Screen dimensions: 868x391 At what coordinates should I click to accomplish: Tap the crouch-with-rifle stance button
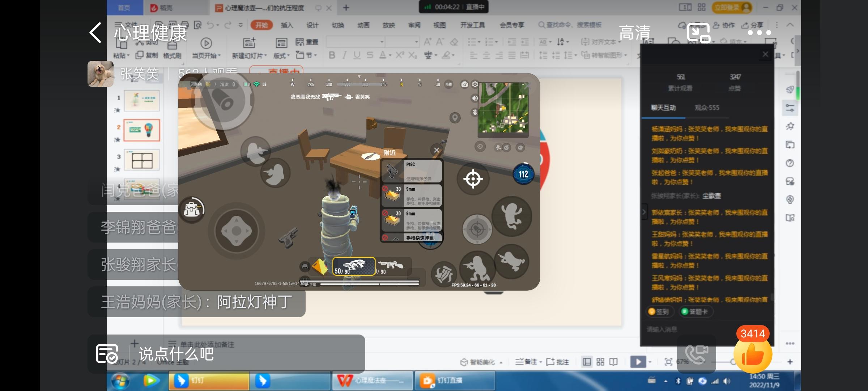click(x=477, y=269)
